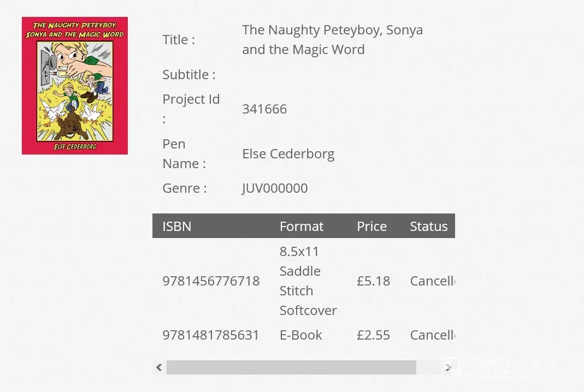The height and width of the screenshot is (392, 584).
Task: Click the E-Book format cell
Action: (301, 335)
